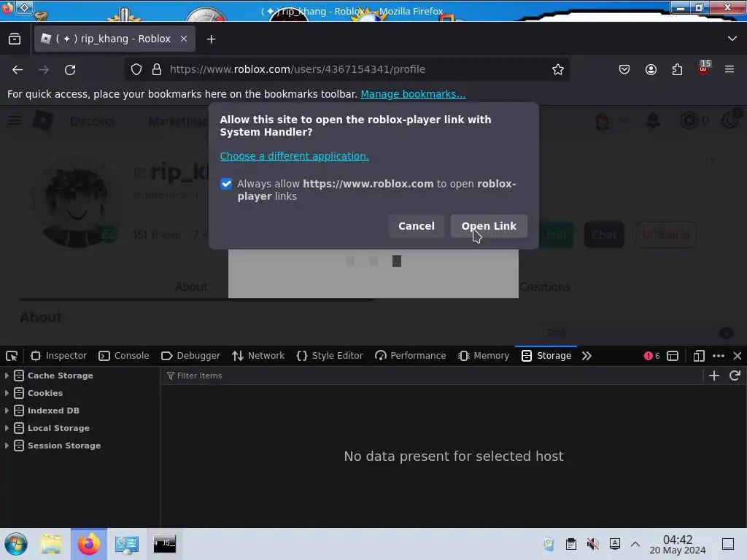
Task: Select the Storage panel tab
Action: tap(546, 356)
